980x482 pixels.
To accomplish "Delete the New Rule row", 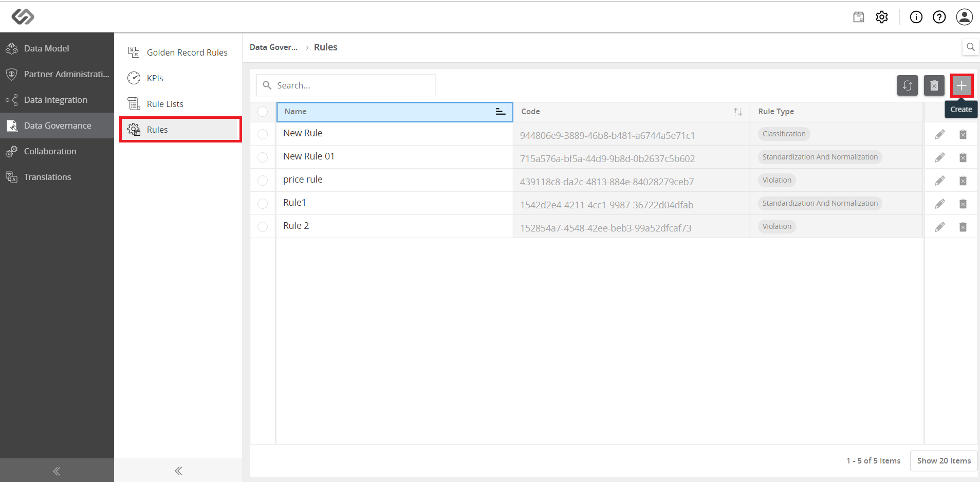I will coord(963,134).
